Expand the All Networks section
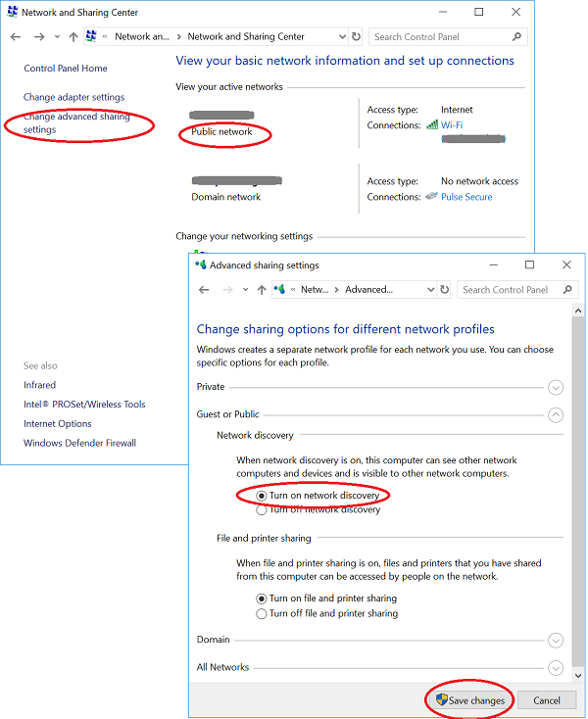The image size is (588, 719). click(556, 668)
